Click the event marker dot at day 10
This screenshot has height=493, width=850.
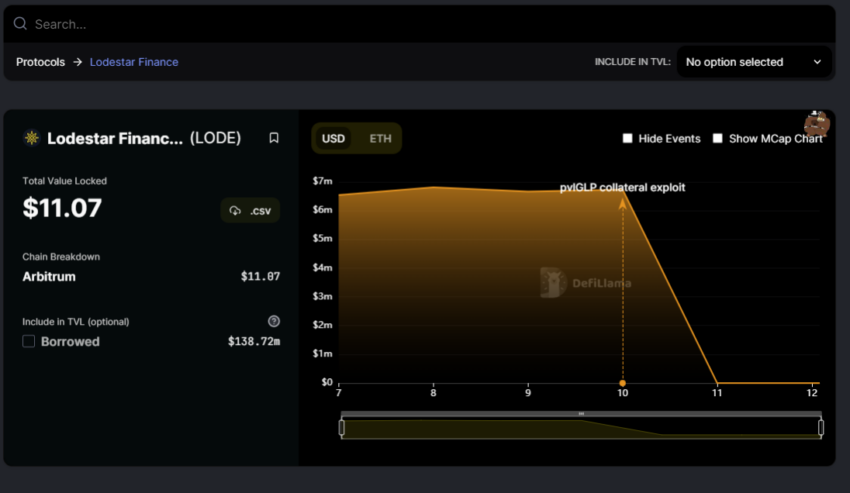(622, 383)
